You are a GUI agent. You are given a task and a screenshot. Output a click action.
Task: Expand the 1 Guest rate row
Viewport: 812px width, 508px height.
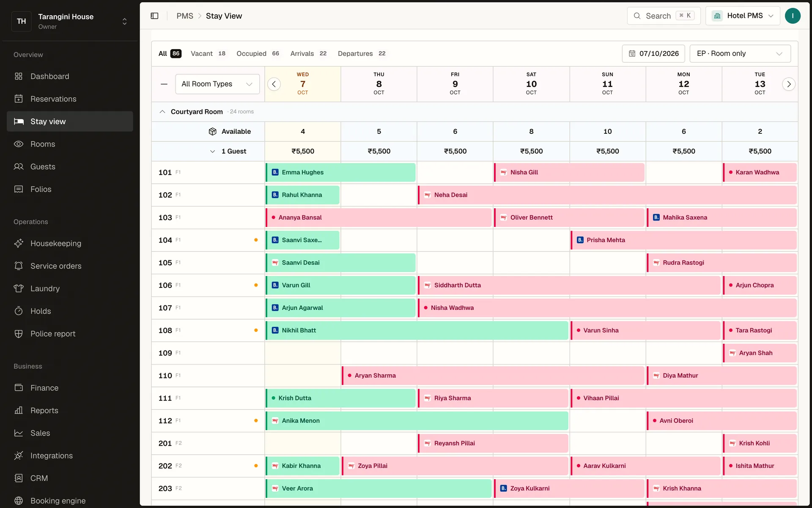(x=212, y=151)
